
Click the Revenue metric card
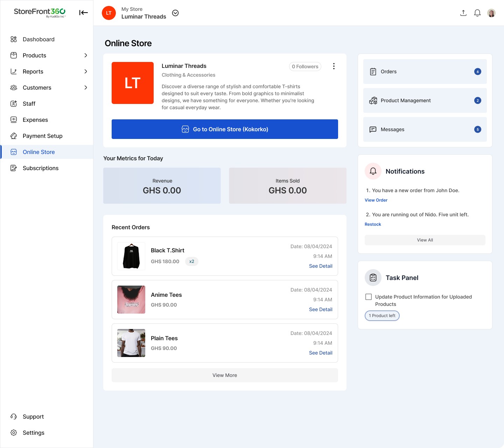pyautogui.click(x=162, y=185)
